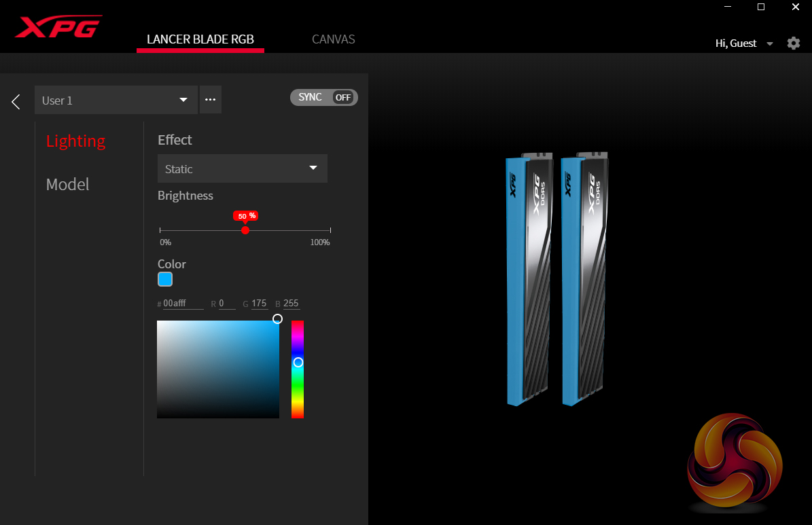Close the XPG window
This screenshot has width=812, height=525.
[x=796, y=7]
